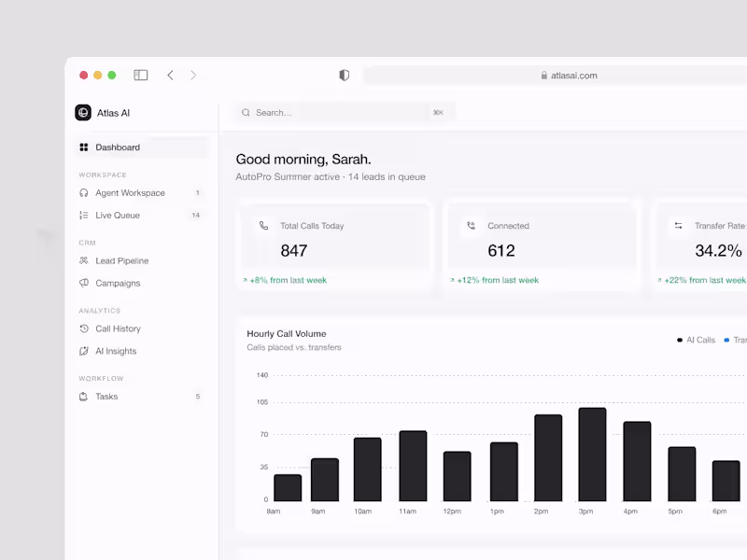The height and width of the screenshot is (560, 747).
Task: Toggle the browser sidebar panel icon
Action: [x=141, y=76]
